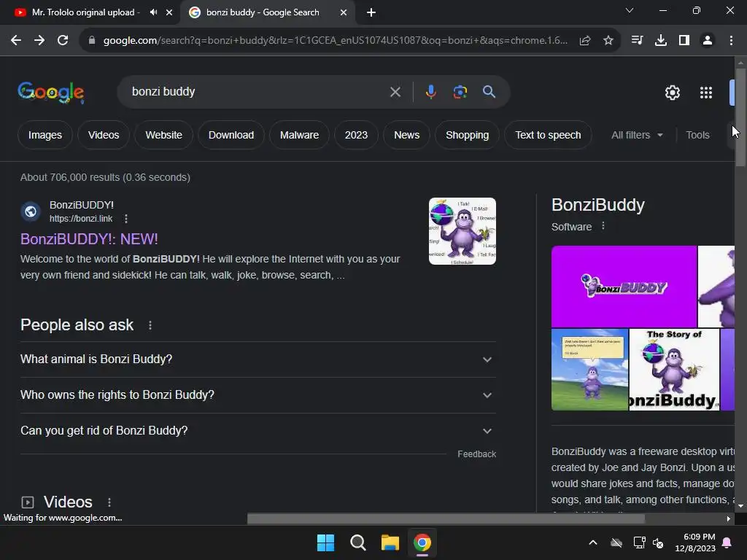The height and width of the screenshot is (560, 747).
Task: Start a voice search with microphone
Action: point(430,92)
